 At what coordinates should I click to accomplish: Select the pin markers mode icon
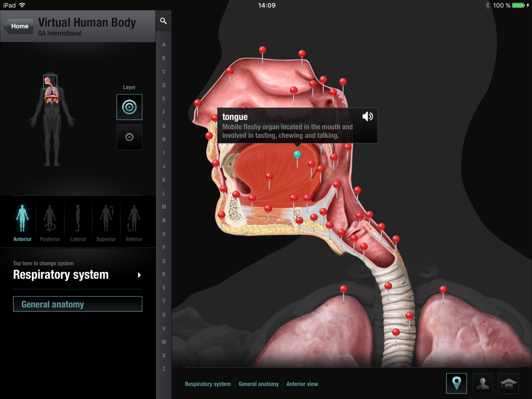(456, 383)
